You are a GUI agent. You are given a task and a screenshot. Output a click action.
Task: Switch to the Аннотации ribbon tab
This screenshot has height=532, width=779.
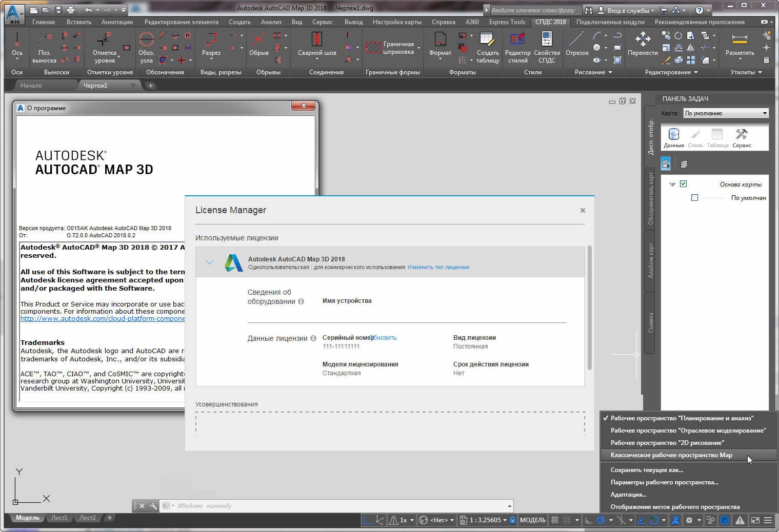coord(117,22)
